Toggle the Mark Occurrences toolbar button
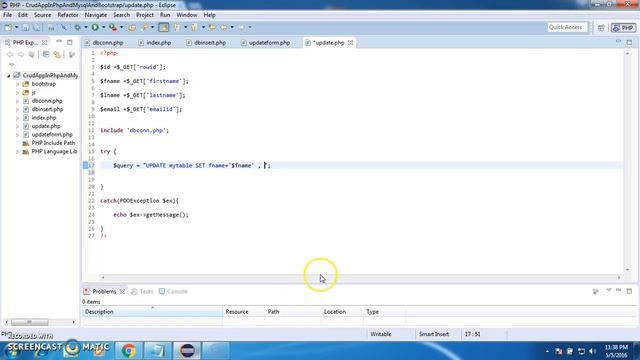This screenshot has height=360, width=640. pyautogui.click(x=163, y=27)
